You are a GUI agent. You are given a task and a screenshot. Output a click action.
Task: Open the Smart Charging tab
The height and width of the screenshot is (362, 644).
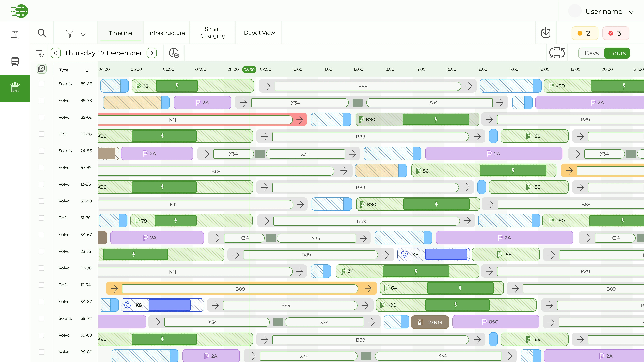213,33
